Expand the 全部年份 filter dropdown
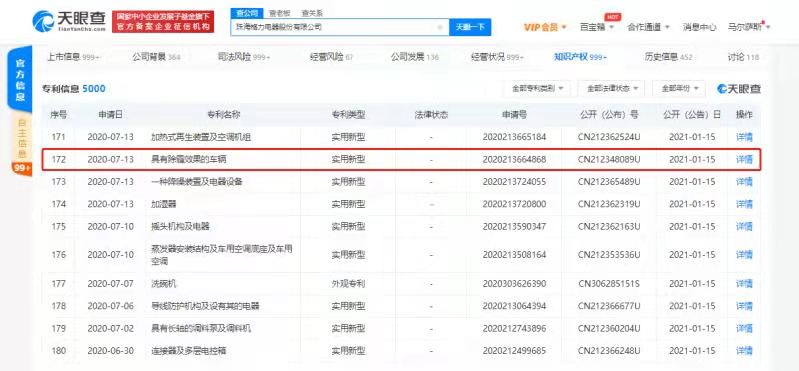This screenshot has height=371, width=799. point(679,89)
